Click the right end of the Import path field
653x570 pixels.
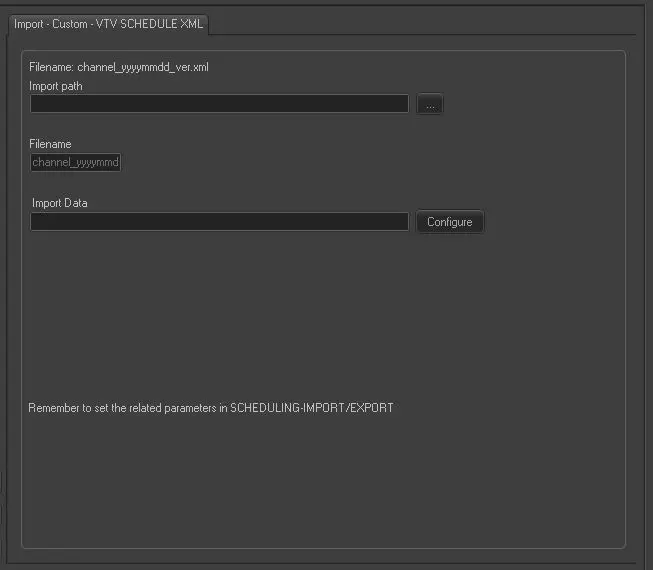400,104
